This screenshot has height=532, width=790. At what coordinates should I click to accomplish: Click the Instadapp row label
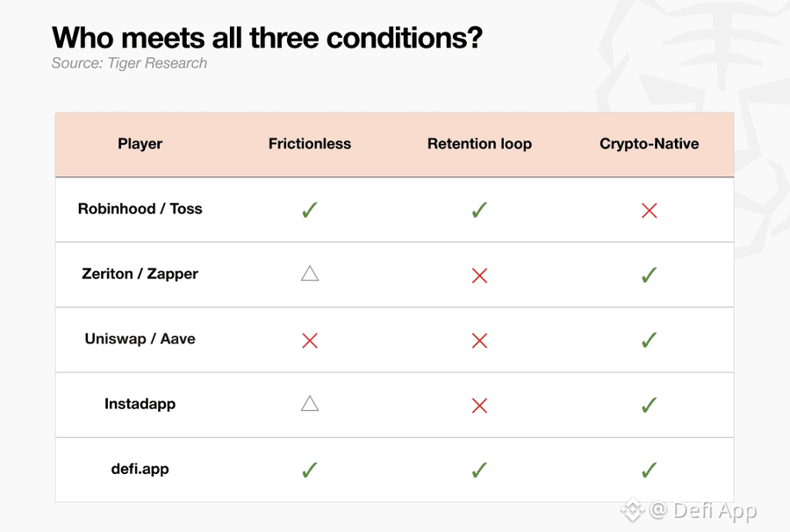pos(140,404)
